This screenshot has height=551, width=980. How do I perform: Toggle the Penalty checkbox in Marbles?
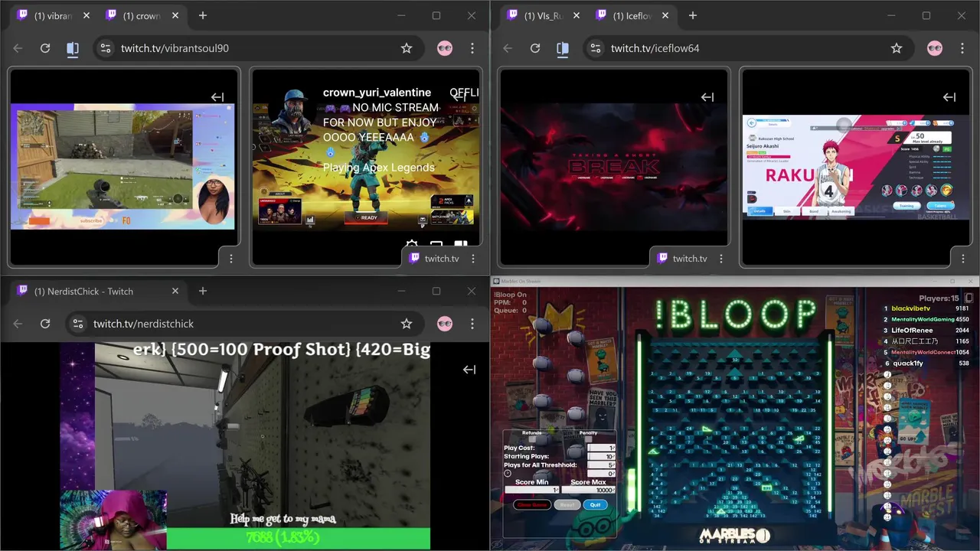pyautogui.click(x=588, y=439)
